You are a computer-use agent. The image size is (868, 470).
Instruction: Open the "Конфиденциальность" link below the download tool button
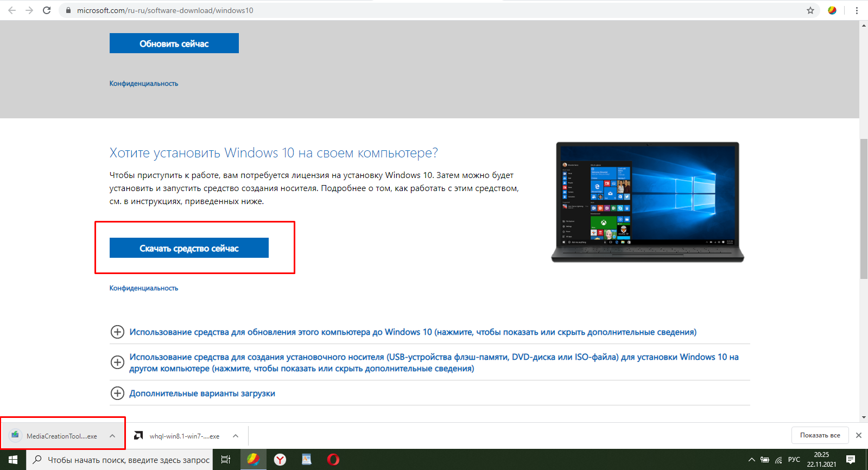tap(144, 288)
